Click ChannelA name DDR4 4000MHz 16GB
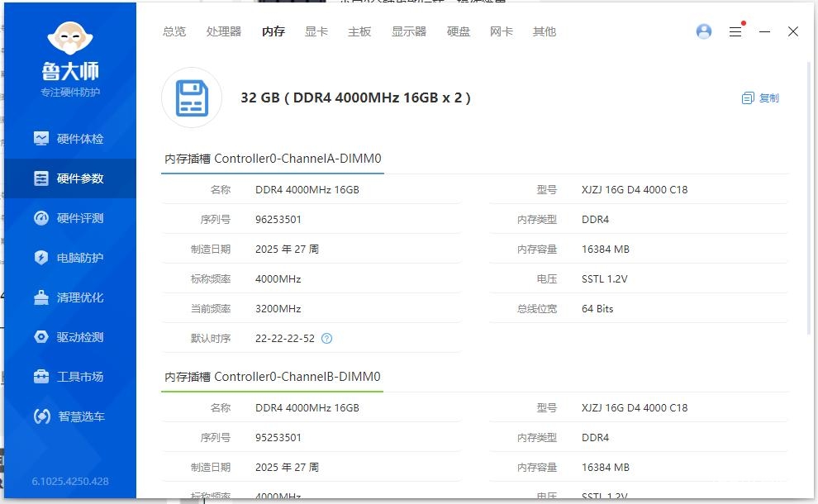 pos(307,190)
